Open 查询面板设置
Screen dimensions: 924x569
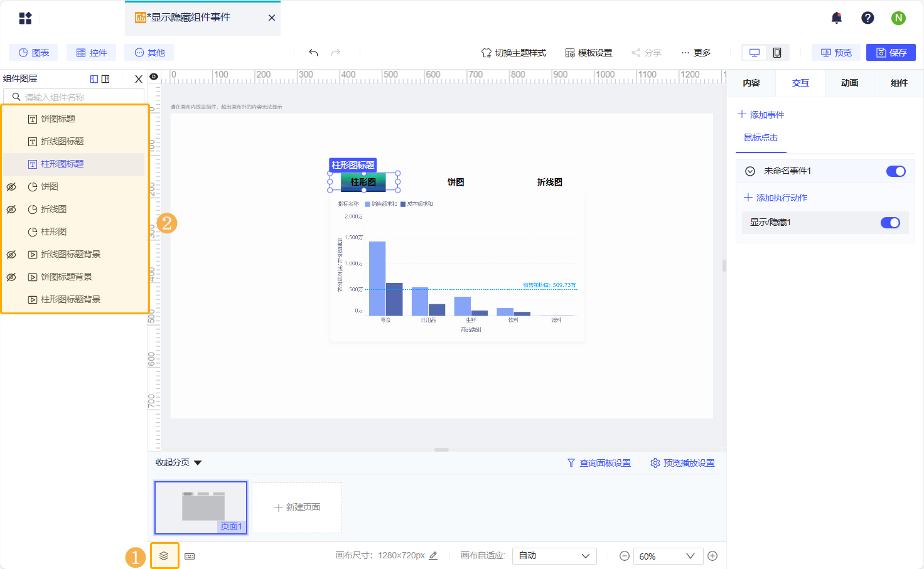(599, 463)
